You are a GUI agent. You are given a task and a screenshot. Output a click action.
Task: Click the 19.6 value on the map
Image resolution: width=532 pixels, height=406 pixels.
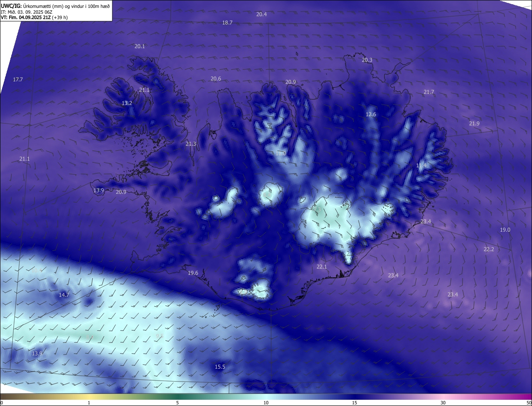coord(193,273)
